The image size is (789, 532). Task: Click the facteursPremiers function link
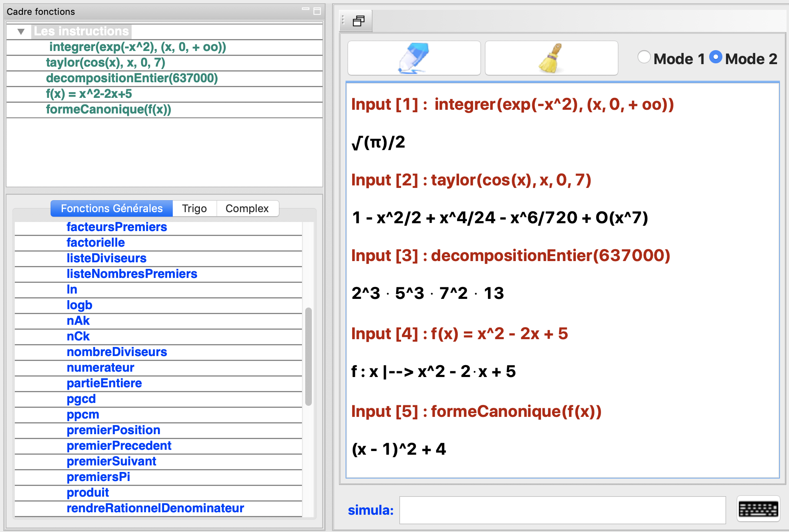pos(117,227)
